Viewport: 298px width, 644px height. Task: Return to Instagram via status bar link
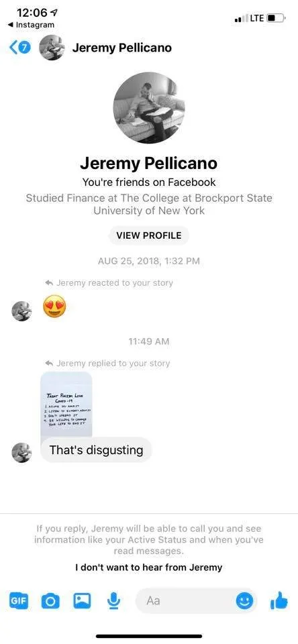point(32,25)
